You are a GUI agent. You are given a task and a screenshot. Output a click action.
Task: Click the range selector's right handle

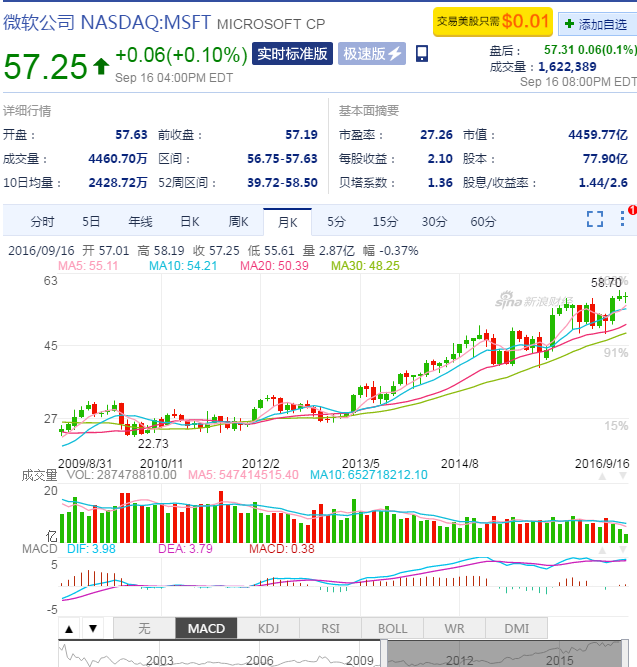pyautogui.click(x=625, y=653)
